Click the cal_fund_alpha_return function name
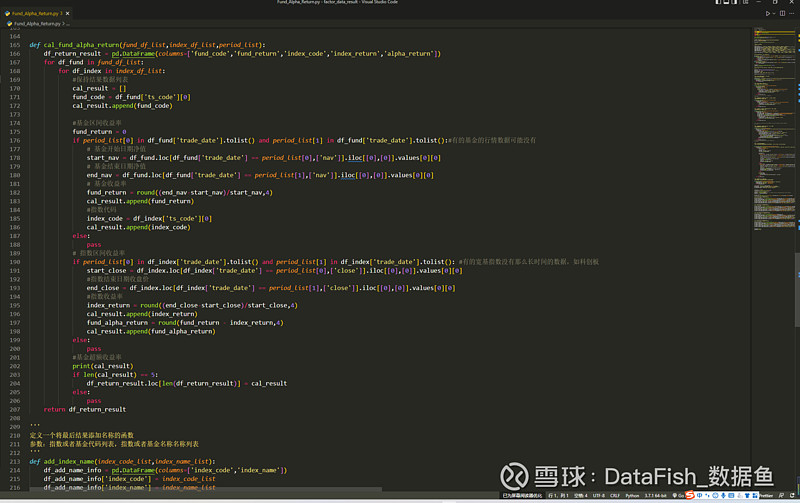Screen dimensions: 800x503 [81, 45]
